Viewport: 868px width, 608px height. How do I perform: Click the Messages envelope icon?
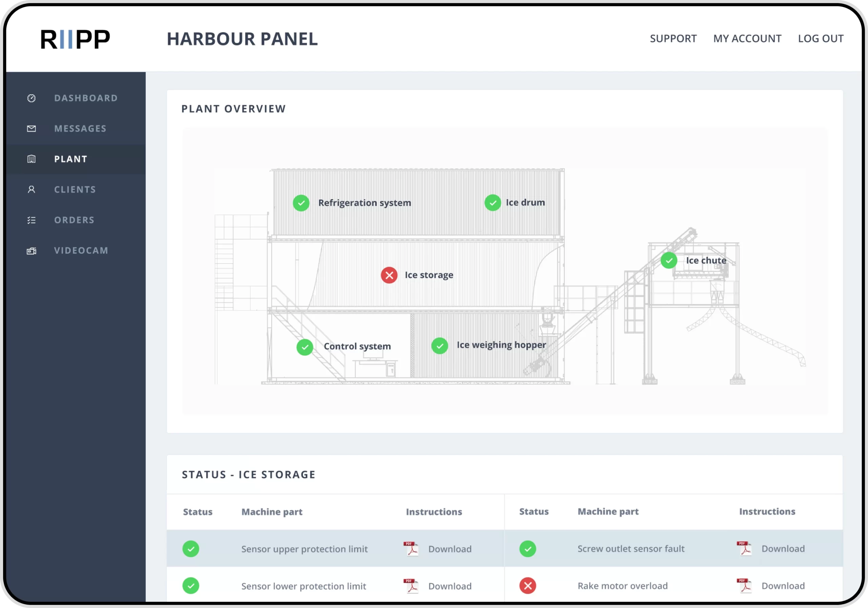point(32,129)
